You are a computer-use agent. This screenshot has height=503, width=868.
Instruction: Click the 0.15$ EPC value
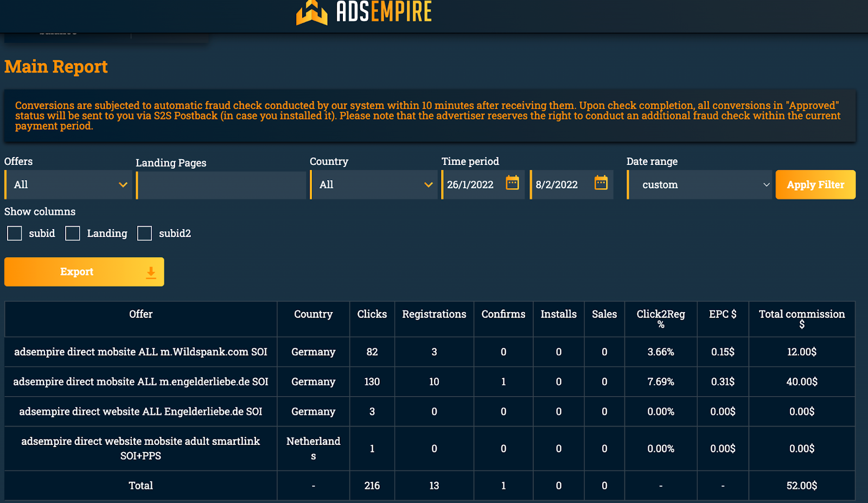723,352
